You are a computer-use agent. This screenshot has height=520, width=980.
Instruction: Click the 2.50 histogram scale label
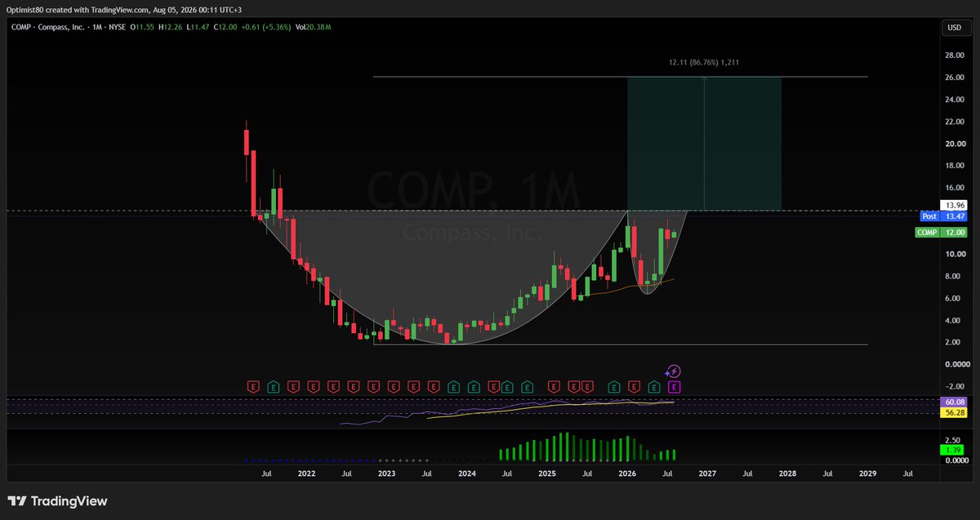[954, 440]
